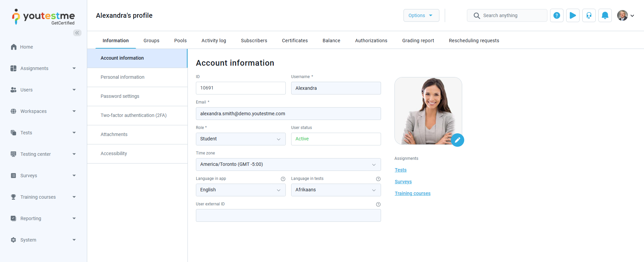Open help via question mark icon
The image size is (644, 262).
(557, 15)
